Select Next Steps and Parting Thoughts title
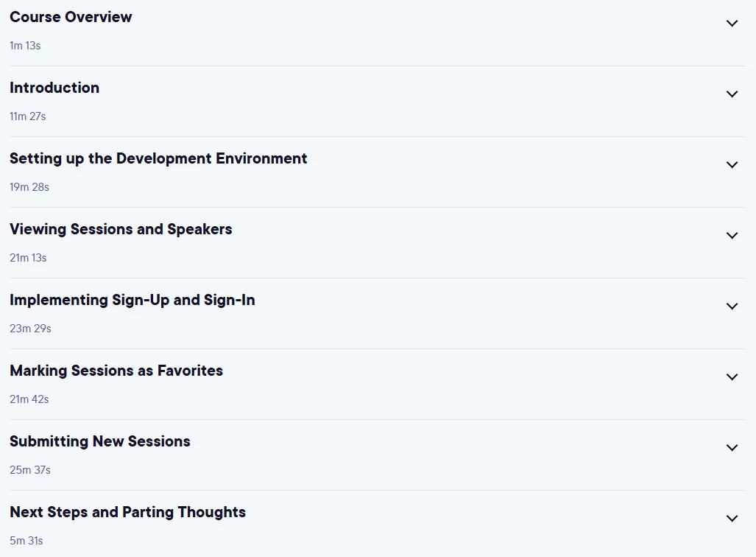 click(x=128, y=512)
